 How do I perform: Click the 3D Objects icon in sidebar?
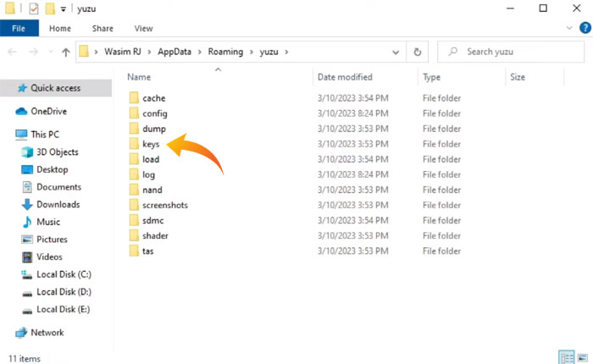25,152
